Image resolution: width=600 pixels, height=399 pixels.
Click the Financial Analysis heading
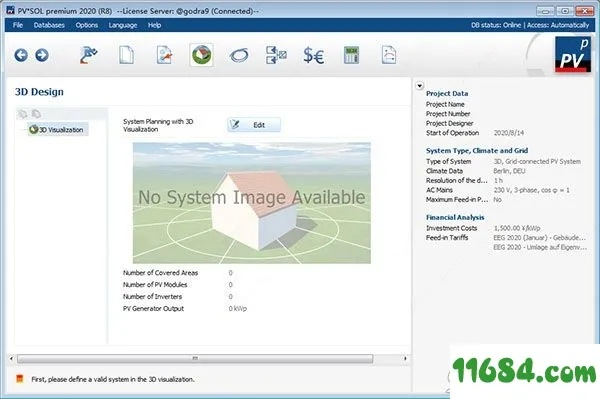[455, 217]
